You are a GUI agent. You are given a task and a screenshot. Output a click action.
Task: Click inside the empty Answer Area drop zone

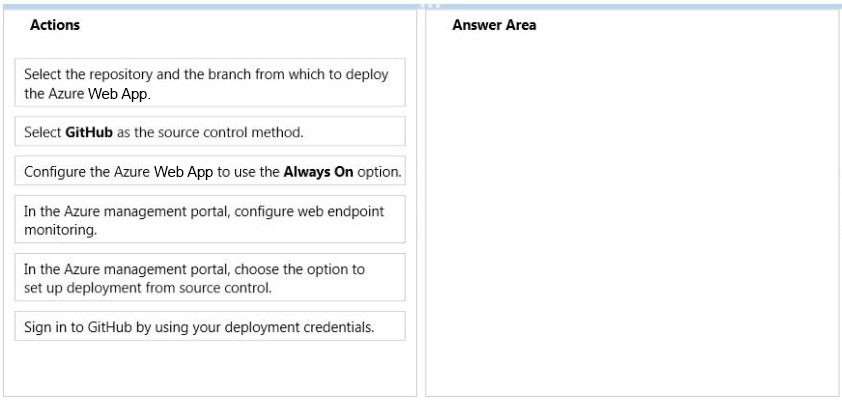pos(633,215)
